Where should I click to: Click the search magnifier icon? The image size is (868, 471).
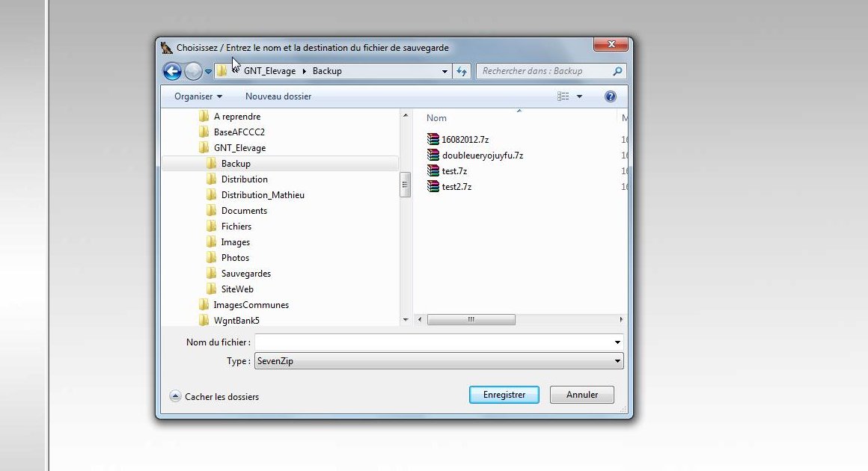click(x=617, y=72)
